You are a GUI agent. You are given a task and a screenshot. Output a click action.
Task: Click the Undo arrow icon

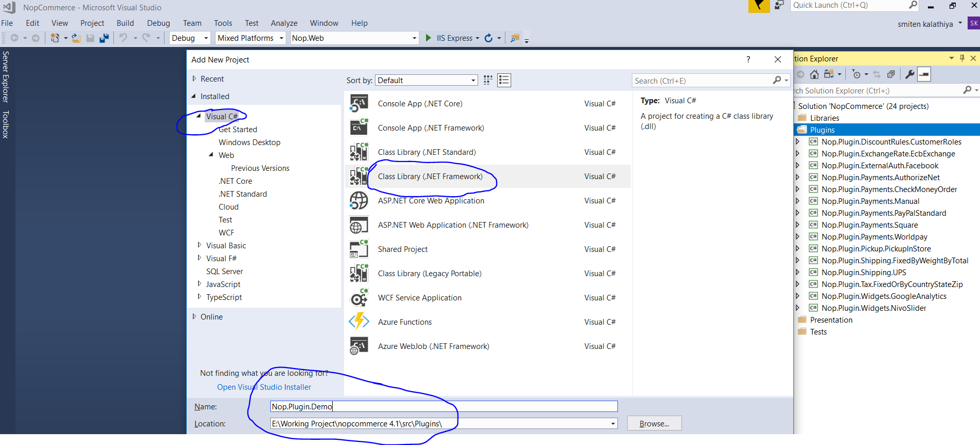coord(123,38)
